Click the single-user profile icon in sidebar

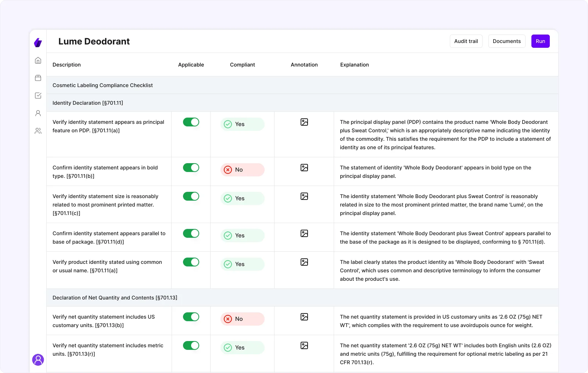tap(38, 113)
